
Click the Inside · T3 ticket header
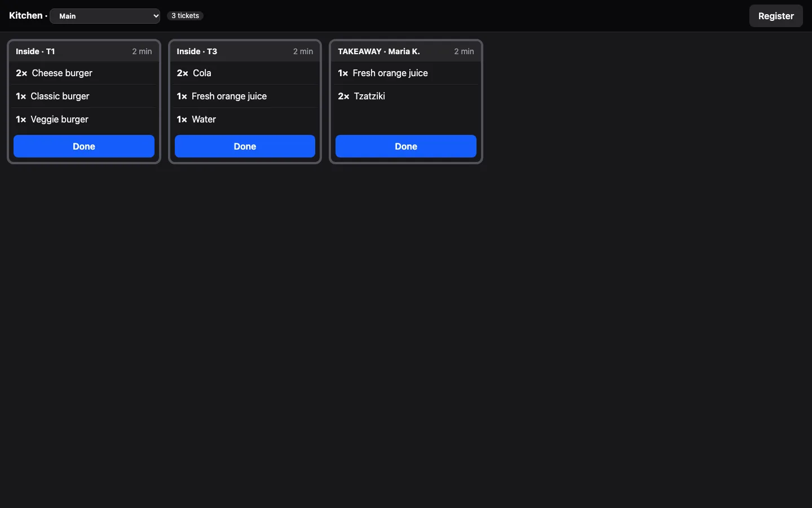[x=245, y=51]
